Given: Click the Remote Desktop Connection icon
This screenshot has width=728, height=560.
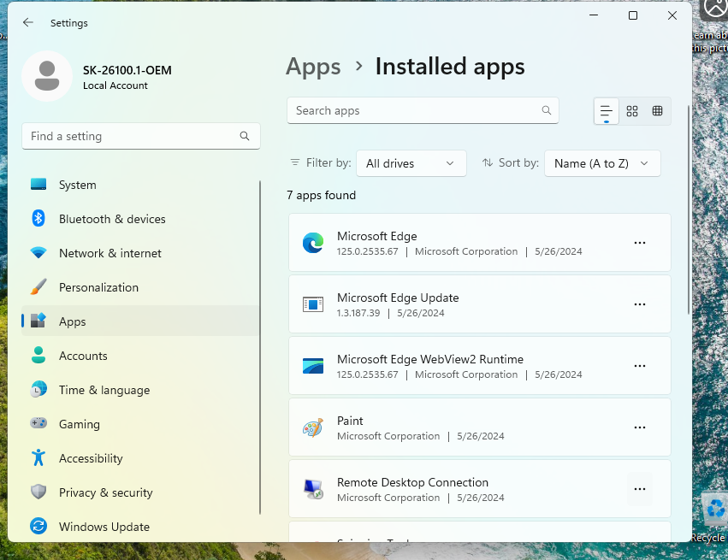Looking at the screenshot, I should click(313, 489).
